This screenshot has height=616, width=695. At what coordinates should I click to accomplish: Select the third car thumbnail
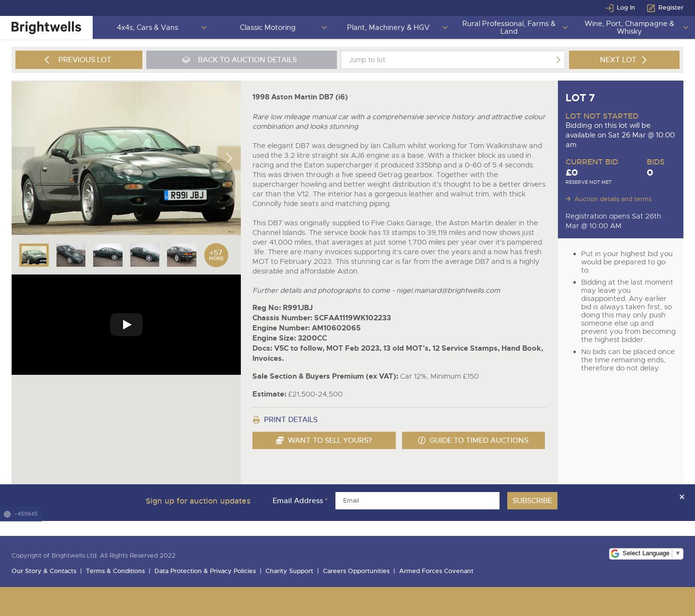[x=108, y=255]
